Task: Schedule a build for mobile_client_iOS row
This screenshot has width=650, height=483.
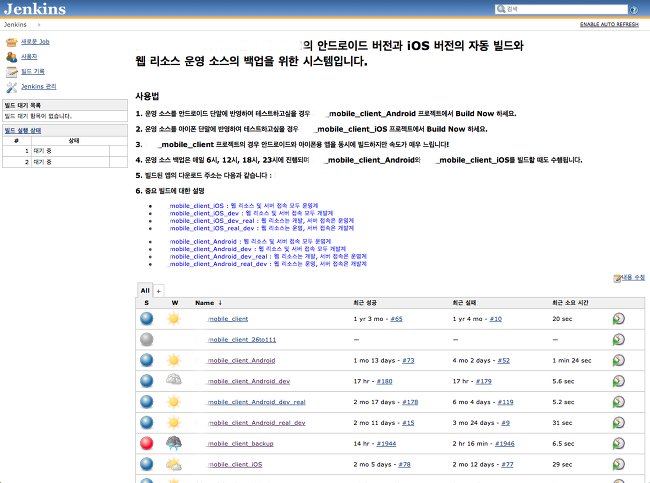Action: (x=618, y=464)
